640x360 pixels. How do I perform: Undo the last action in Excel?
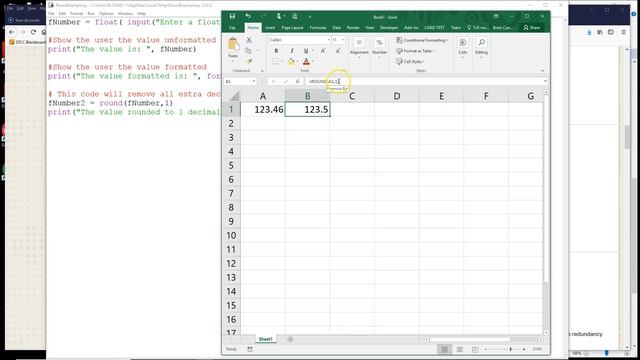point(248,16)
